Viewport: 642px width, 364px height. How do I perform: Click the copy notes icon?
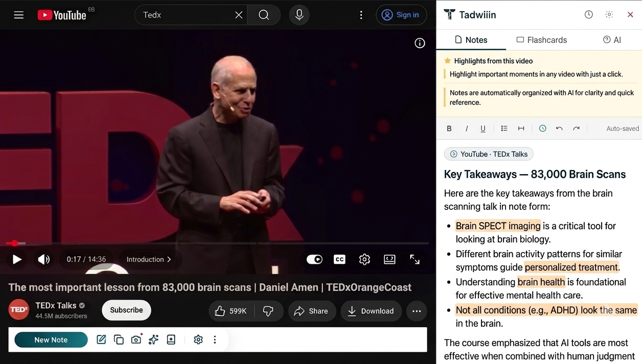click(x=119, y=339)
